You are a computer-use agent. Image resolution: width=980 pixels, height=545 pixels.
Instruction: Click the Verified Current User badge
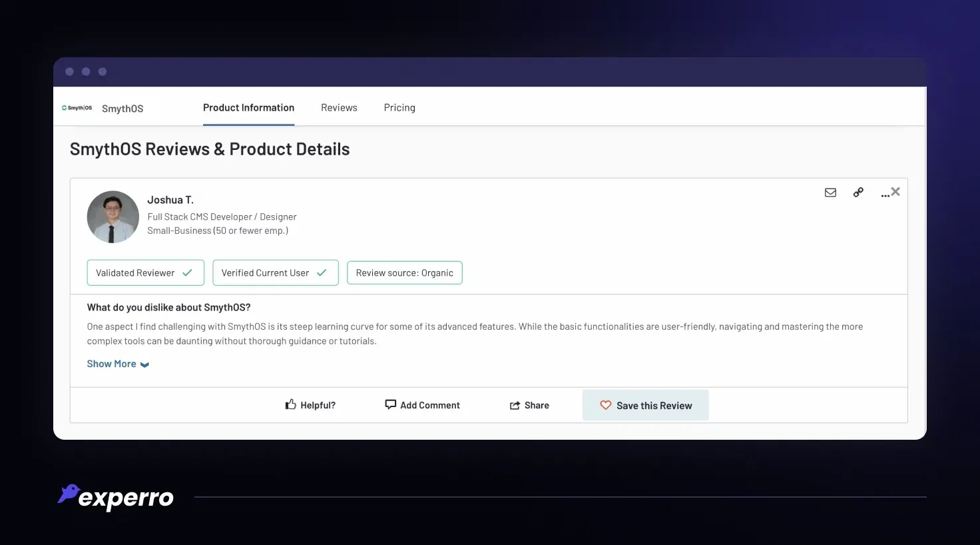coord(275,272)
